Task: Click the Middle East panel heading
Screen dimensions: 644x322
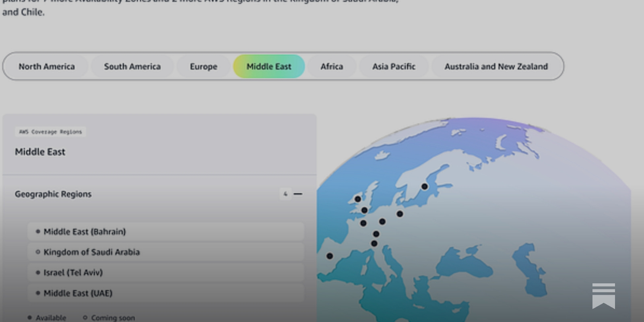Action: point(40,152)
